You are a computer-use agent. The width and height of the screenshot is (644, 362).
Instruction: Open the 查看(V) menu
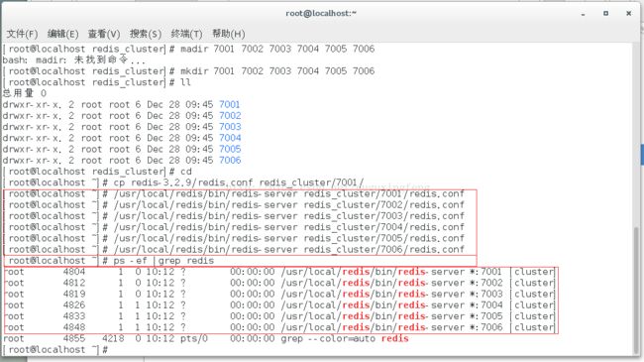pos(104,34)
